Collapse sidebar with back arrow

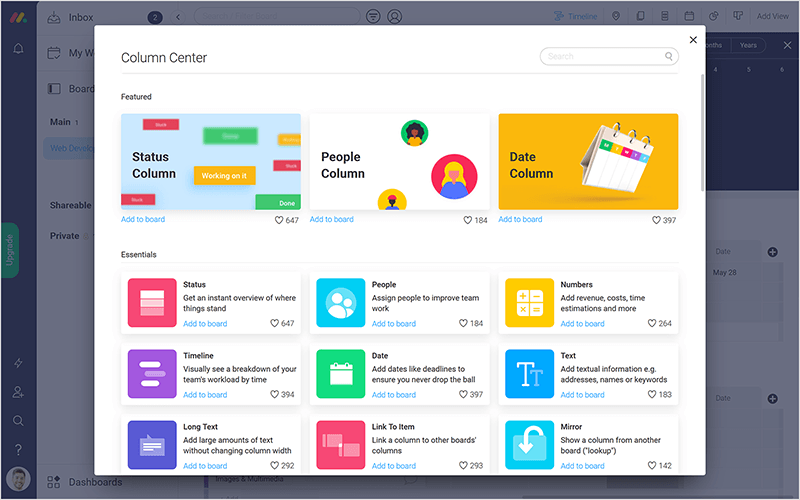coord(178,17)
